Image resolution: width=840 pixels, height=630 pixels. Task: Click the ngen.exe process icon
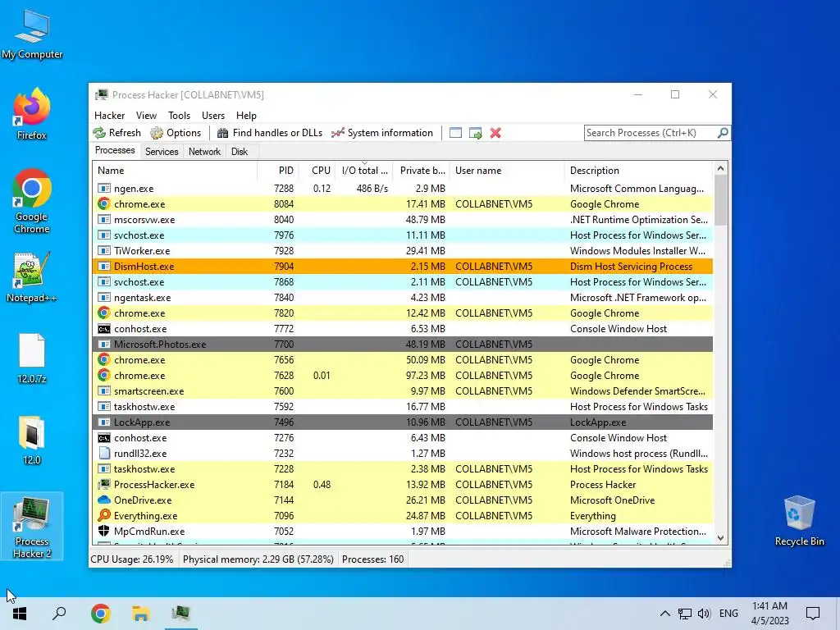coord(104,189)
